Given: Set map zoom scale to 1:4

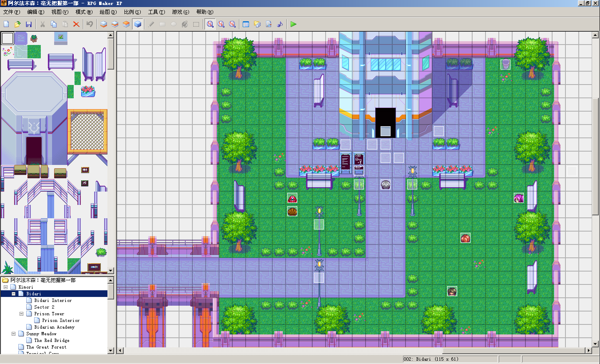Looking at the screenshot, I should (232, 24).
